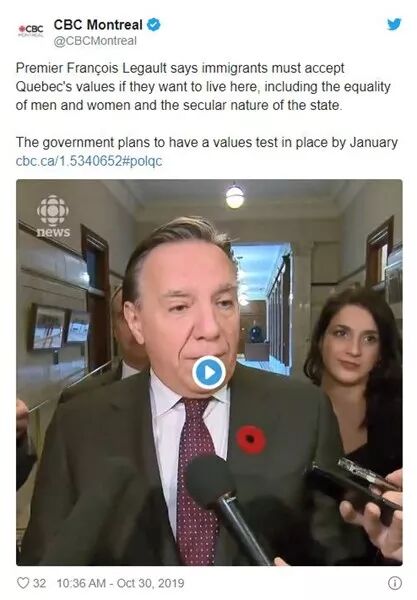Click the CBC gem watermark in the video
The image size is (417, 600).
[x=53, y=210]
